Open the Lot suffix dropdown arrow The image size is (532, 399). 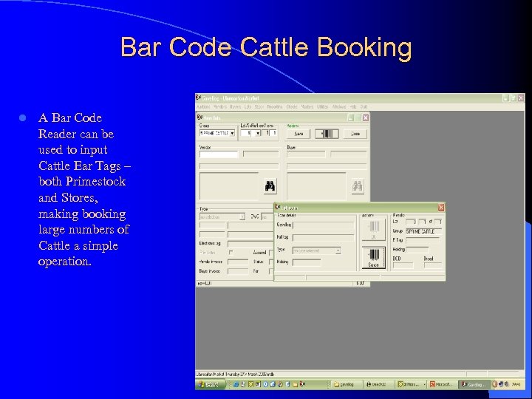[258, 133]
